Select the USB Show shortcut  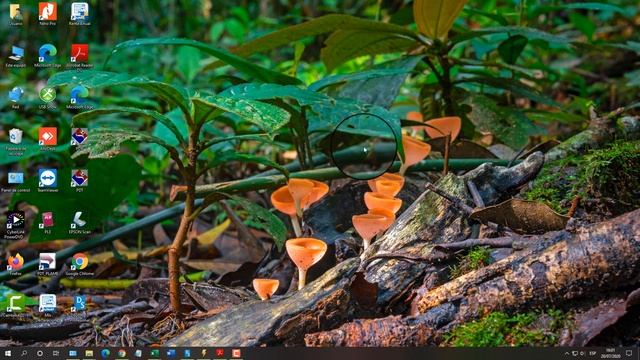[x=48, y=98]
